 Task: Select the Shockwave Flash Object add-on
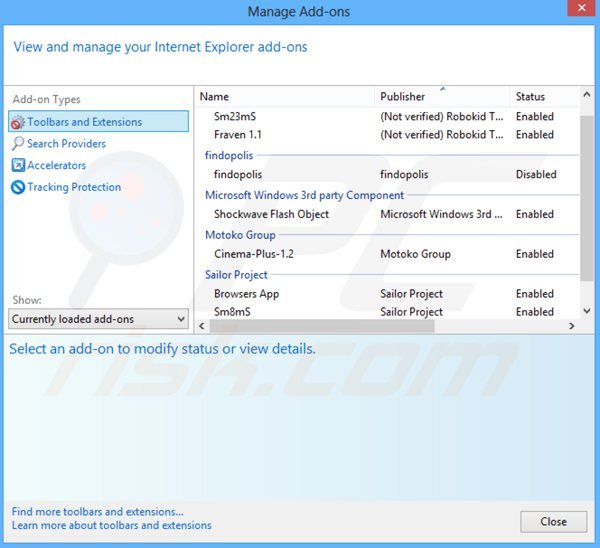[x=271, y=214]
